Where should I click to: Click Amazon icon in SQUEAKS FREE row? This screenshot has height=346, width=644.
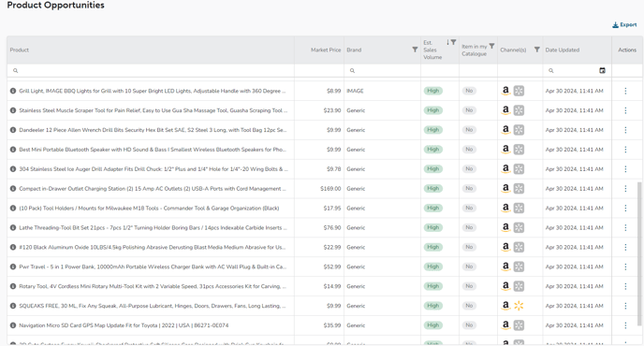pyautogui.click(x=506, y=306)
